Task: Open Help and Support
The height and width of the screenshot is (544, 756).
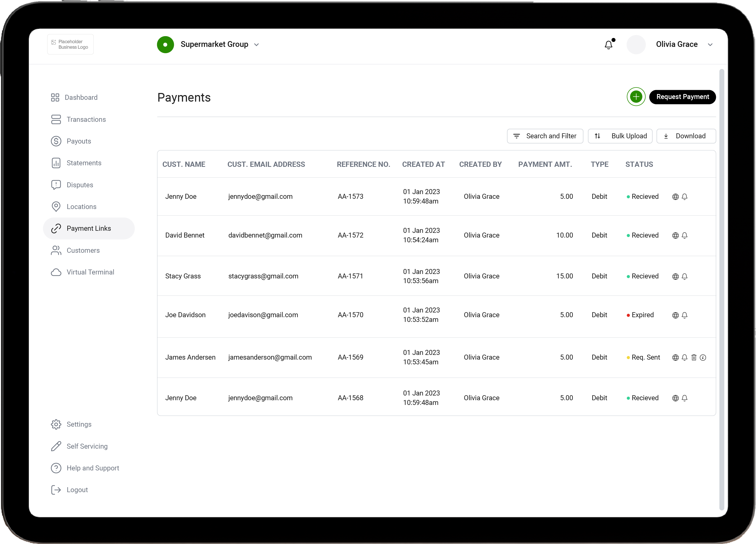Action: click(85, 468)
